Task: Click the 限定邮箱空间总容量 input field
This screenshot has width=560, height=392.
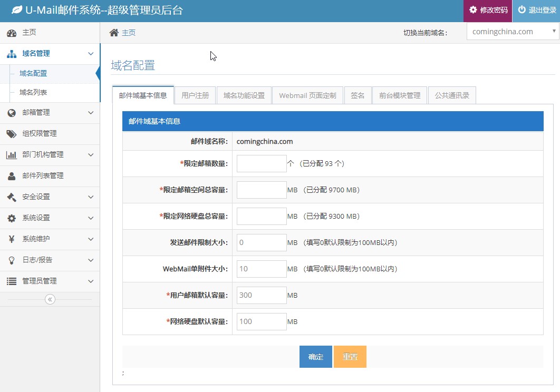Action: [262, 190]
